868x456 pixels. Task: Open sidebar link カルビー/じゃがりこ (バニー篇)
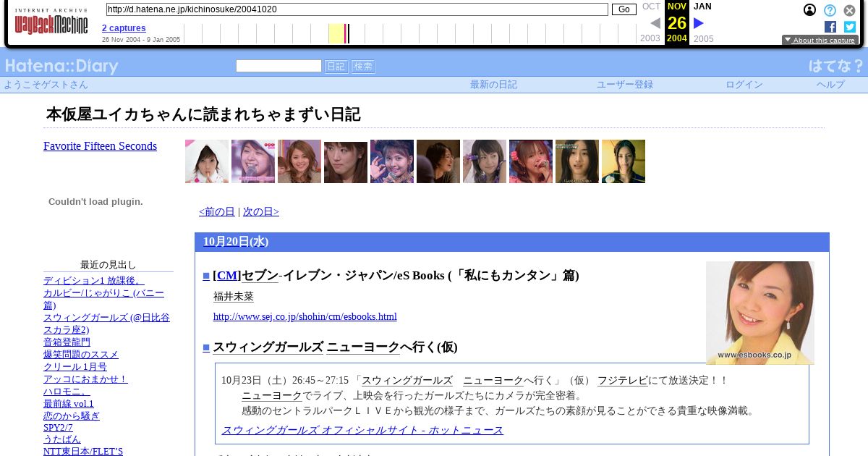click(103, 300)
